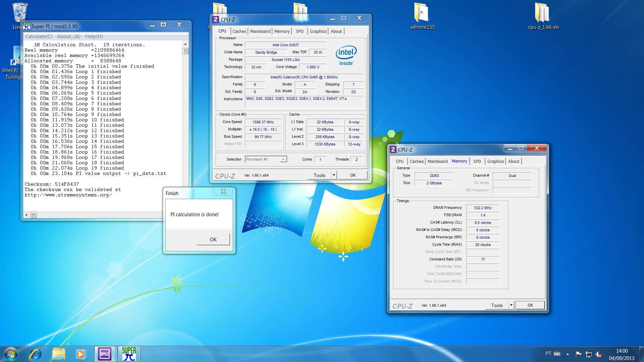Click the muted volume tray icon
Image resolution: width=644 pixels, height=362 pixels.
[x=599, y=354]
